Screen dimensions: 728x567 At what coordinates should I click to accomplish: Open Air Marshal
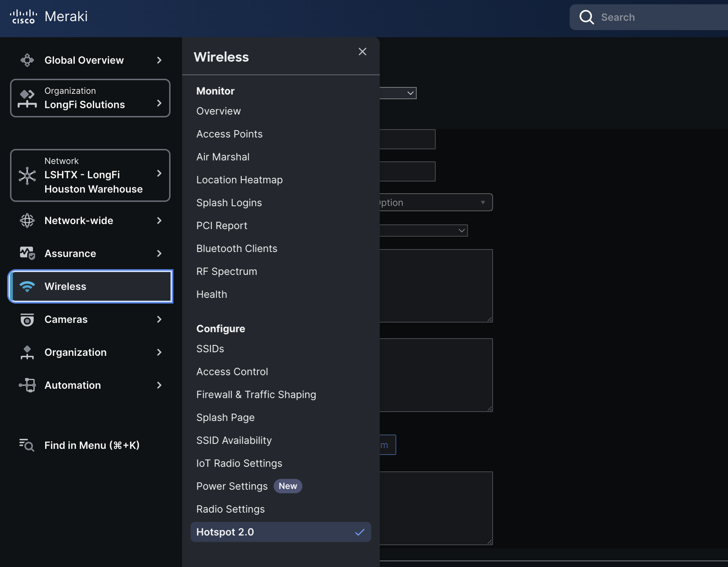tap(223, 157)
